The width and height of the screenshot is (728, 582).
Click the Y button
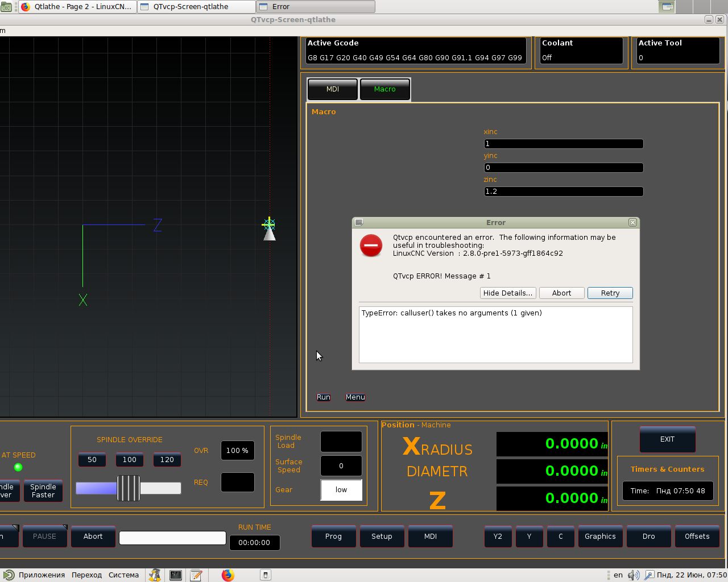click(x=530, y=537)
